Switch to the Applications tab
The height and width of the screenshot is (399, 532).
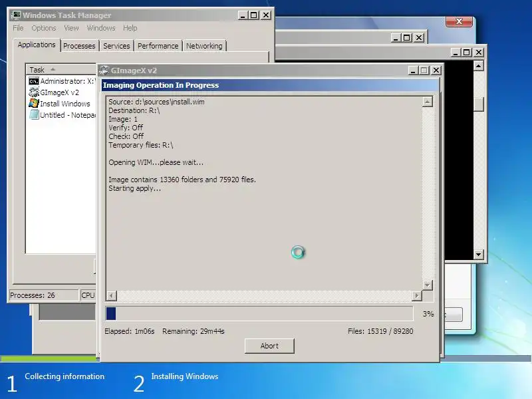37,45
